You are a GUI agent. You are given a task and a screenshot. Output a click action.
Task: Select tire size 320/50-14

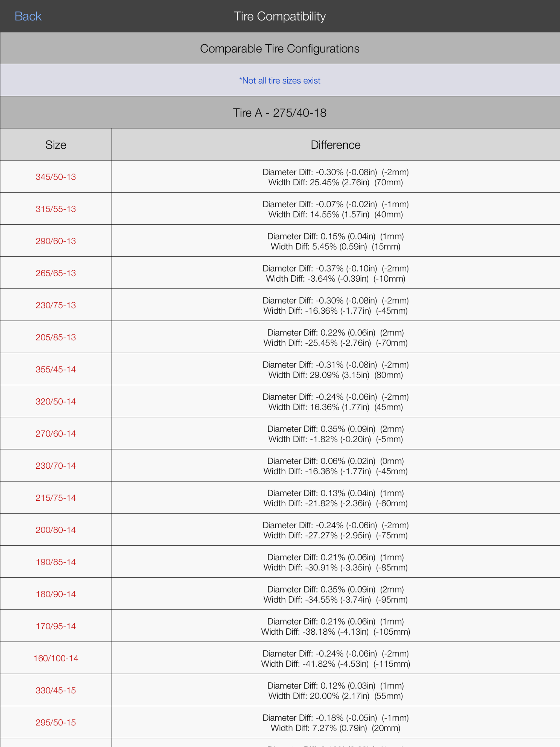[56, 401]
